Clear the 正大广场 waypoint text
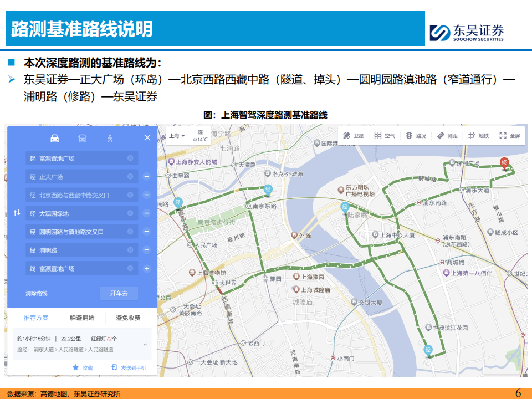Screen dimensions: 532x399 [130, 176]
